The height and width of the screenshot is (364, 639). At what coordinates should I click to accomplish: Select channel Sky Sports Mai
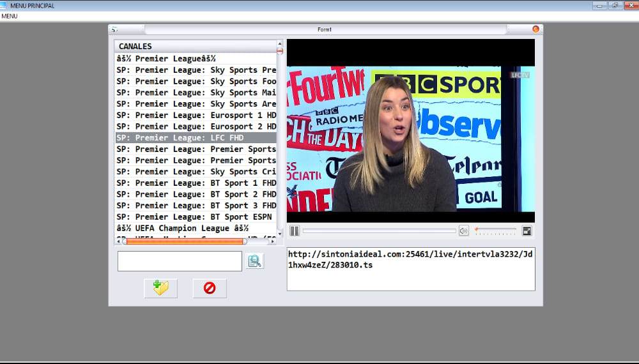pyautogui.click(x=196, y=93)
